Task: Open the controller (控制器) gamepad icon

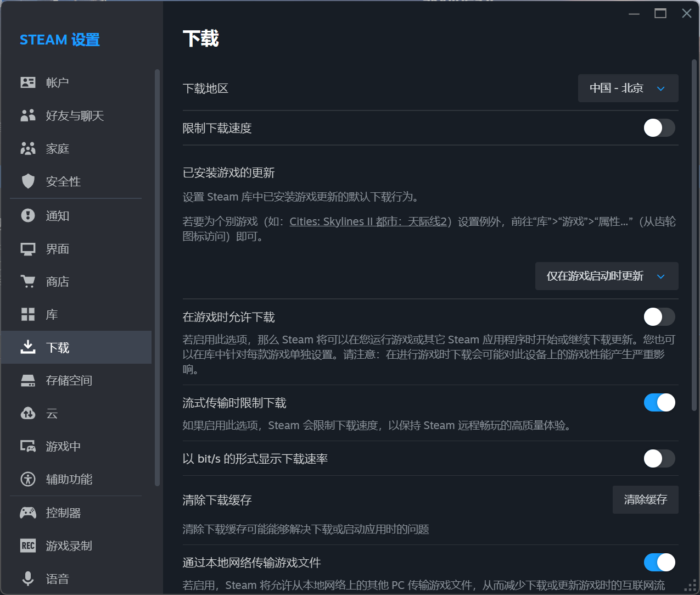Action: tap(28, 513)
